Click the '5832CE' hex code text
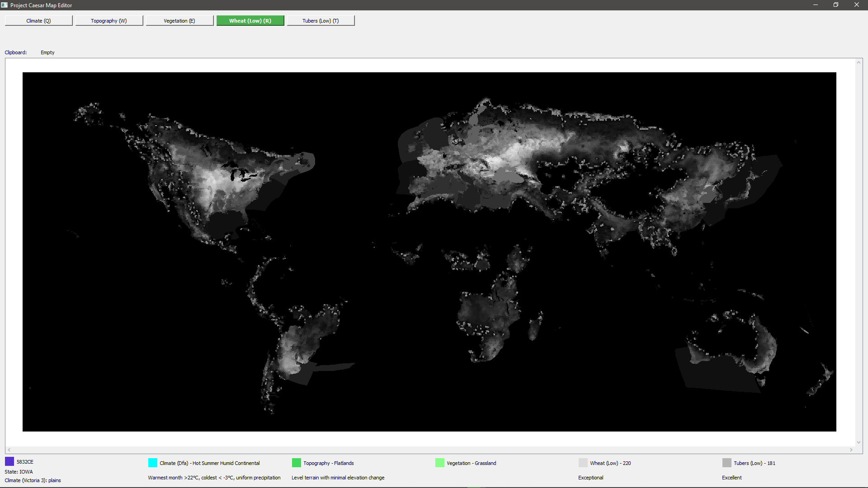Image resolution: width=868 pixels, height=488 pixels. 25,462
